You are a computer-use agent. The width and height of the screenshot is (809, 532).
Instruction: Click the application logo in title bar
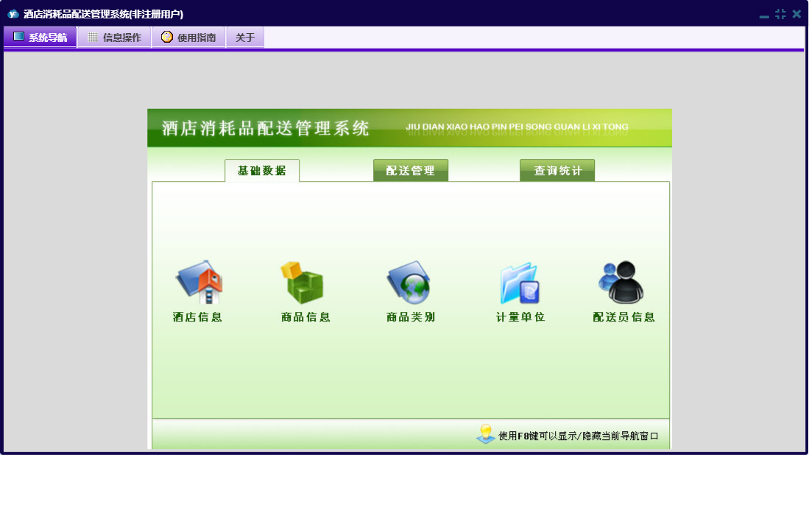pyautogui.click(x=13, y=14)
